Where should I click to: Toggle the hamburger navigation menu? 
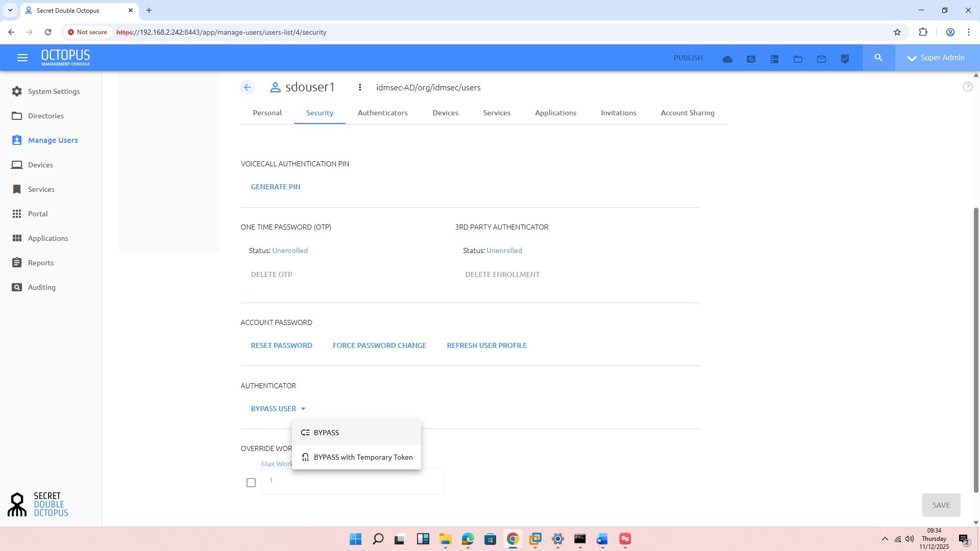pos(22,58)
